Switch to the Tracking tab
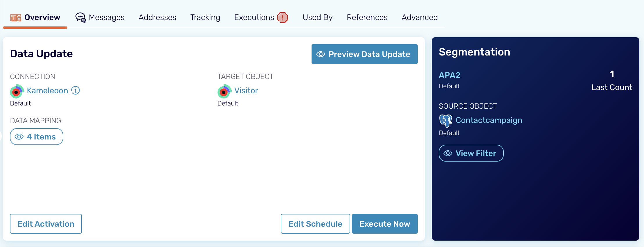The height and width of the screenshot is (247, 644). [205, 17]
